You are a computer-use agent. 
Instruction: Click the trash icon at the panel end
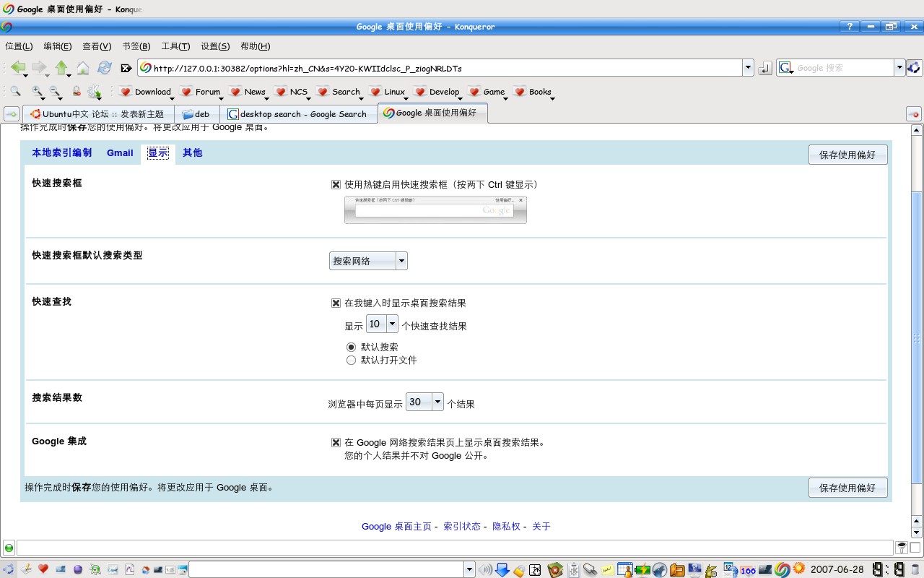[916, 569]
